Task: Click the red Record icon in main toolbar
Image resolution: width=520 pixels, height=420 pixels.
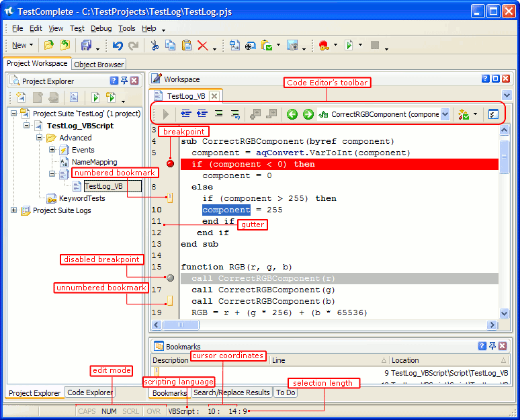Action: click(x=324, y=45)
